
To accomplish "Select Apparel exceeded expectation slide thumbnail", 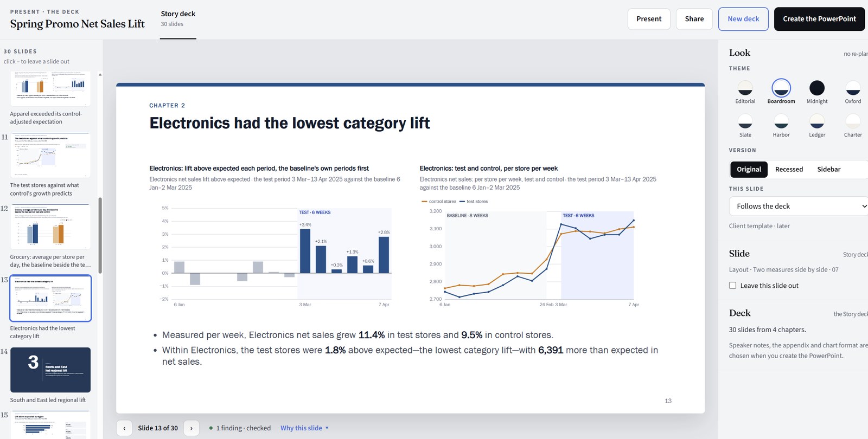I will (50, 89).
